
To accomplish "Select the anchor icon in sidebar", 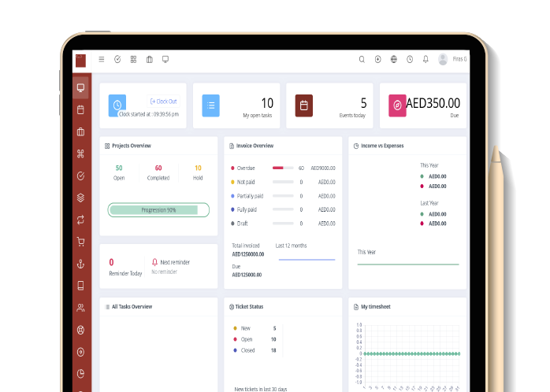I will tap(80, 264).
